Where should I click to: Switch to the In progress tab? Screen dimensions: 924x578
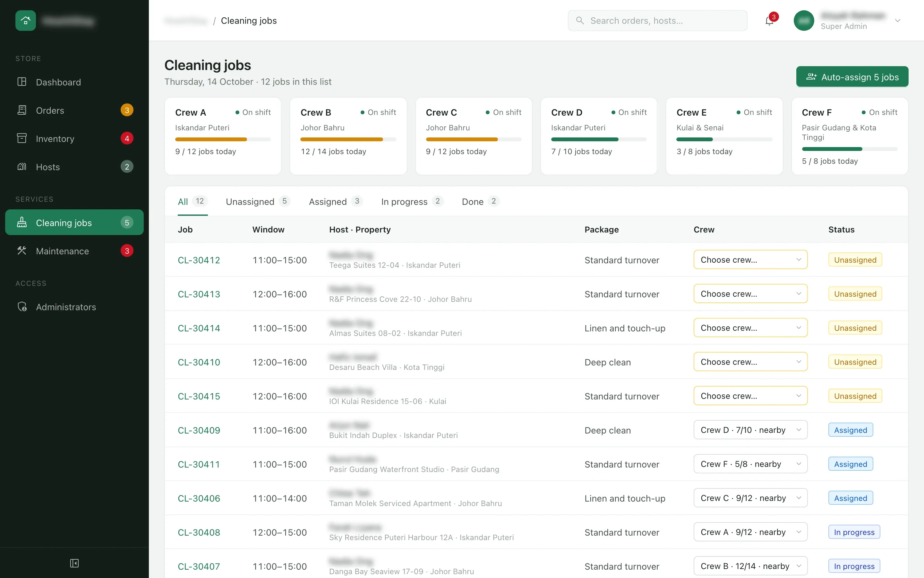tap(412, 201)
